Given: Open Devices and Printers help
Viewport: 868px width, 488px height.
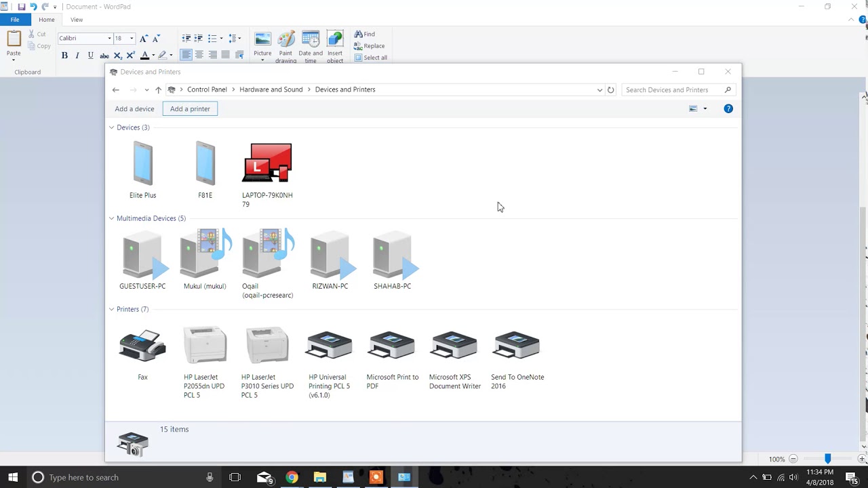Looking at the screenshot, I should tap(728, 108).
